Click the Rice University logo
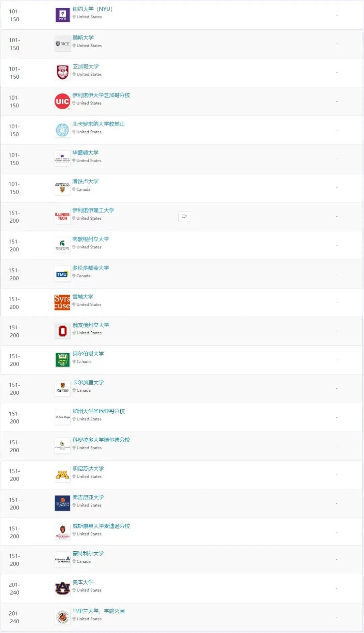 tap(62, 44)
